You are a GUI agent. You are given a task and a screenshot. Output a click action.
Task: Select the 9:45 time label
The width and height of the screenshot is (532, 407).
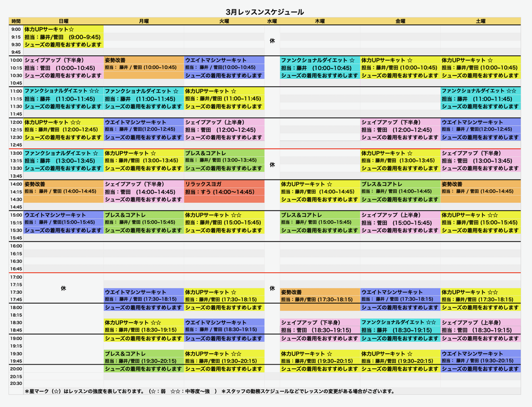coord(16,53)
